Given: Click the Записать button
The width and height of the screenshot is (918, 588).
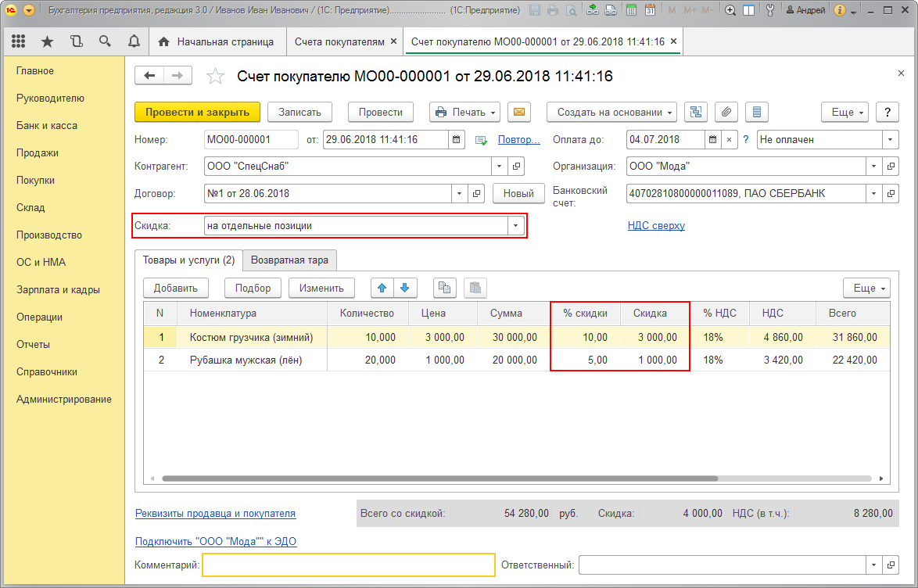Looking at the screenshot, I should pyautogui.click(x=299, y=112).
